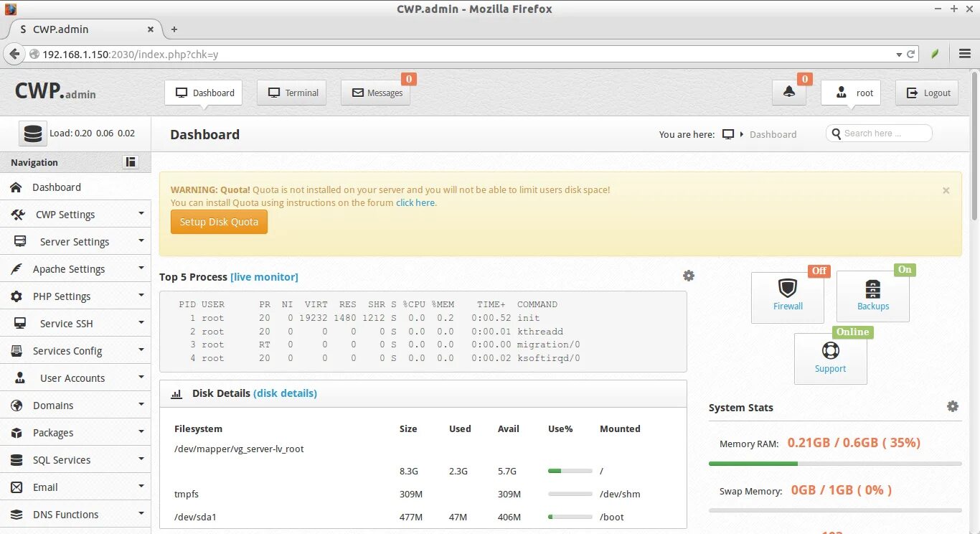This screenshot has height=534, width=980.
Task: Reload the page in Firefox
Action: click(x=911, y=54)
